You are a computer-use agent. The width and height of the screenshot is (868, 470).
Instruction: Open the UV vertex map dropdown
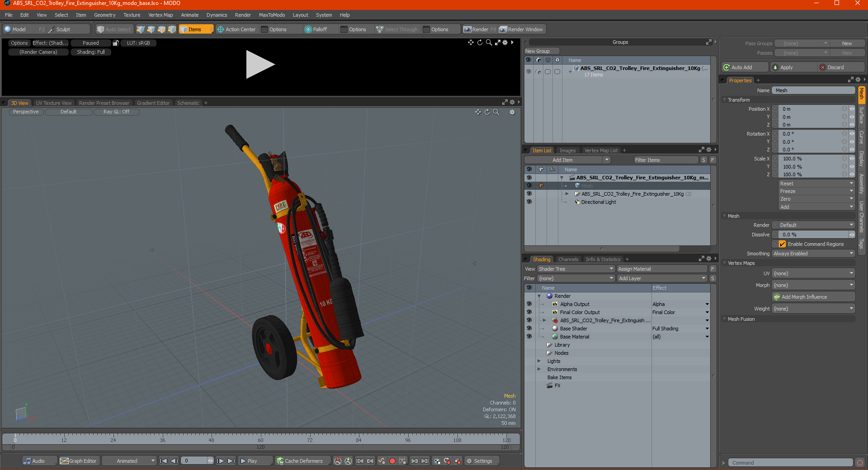coord(813,273)
